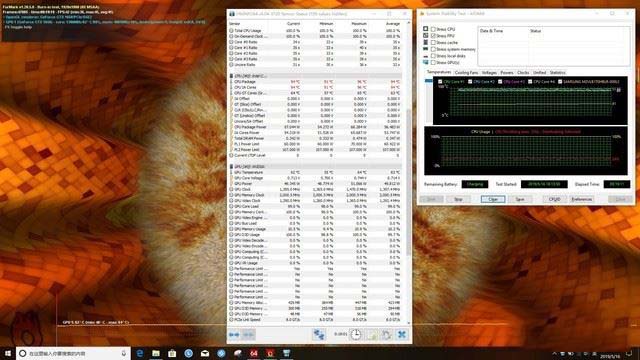This screenshot has width=640, height=360.
Task: Open Microsoft Store from the taskbar
Action: pos(172,353)
